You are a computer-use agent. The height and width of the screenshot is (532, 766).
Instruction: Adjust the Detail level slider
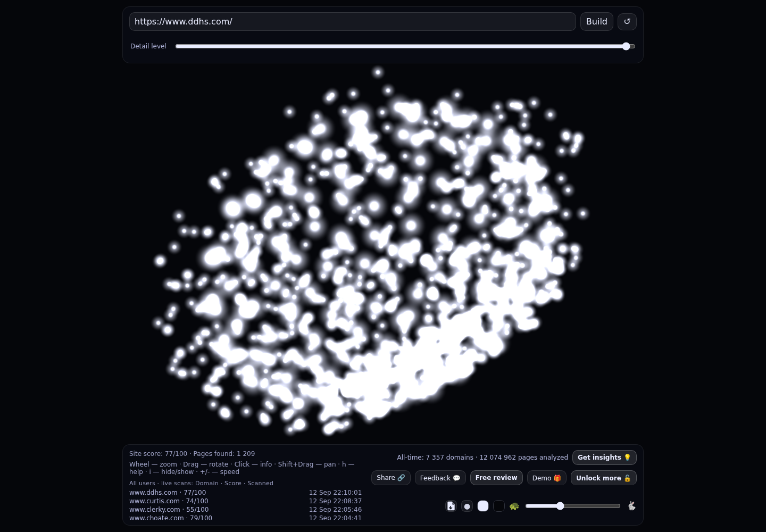click(x=405, y=46)
